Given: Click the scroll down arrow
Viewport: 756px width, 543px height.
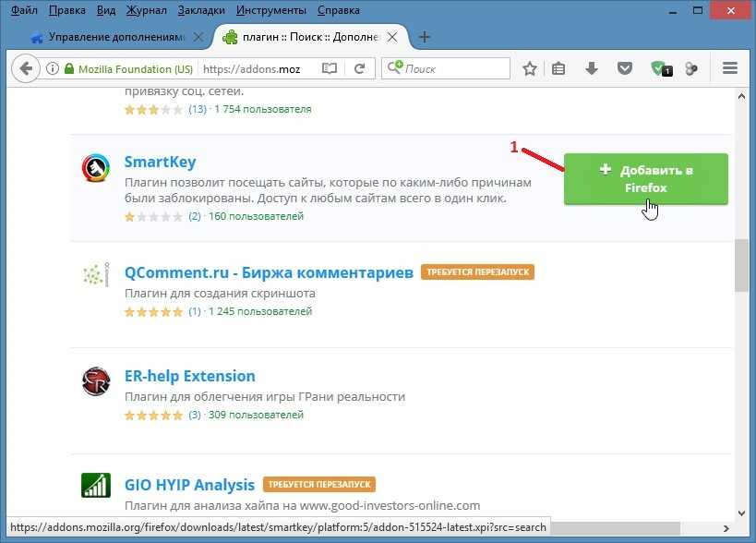Looking at the screenshot, I should pyautogui.click(x=741, y=513).
